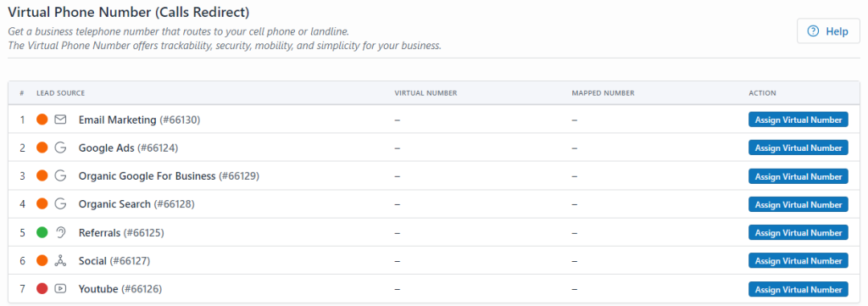The image size is (868, 306).
Task: Click the Google icon beside Google Ads
Action: [60, 147]
